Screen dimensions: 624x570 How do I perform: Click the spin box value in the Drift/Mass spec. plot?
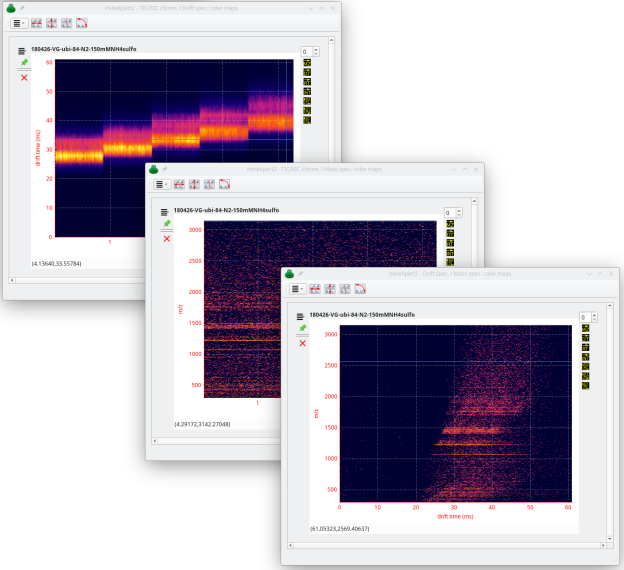[584, 316]
